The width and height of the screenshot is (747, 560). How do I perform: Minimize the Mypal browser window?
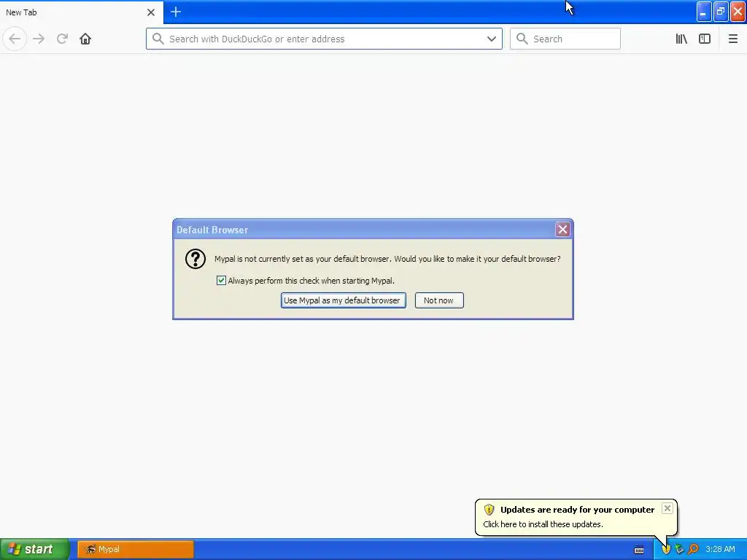pyautogui.click(x=704, y=12)
